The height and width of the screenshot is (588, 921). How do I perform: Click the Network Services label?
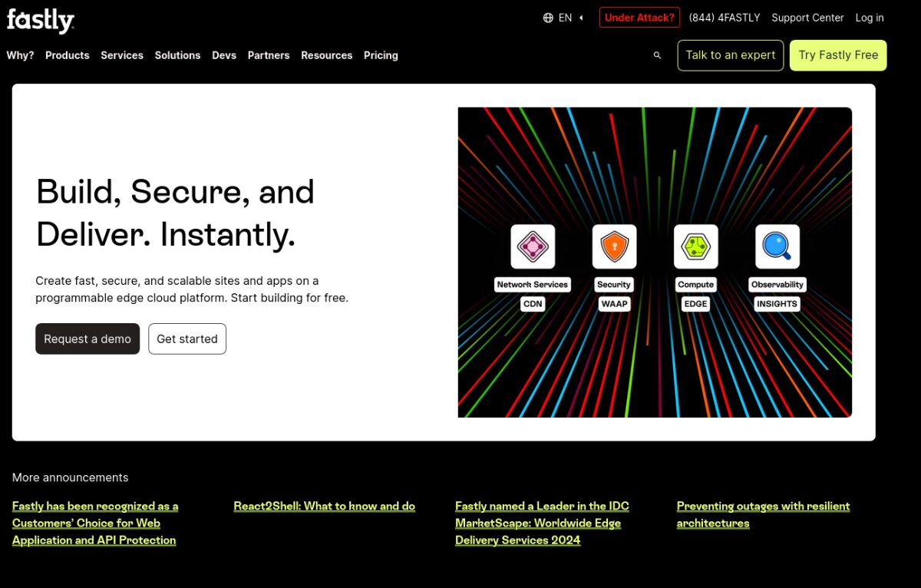[x=533, y=285]
